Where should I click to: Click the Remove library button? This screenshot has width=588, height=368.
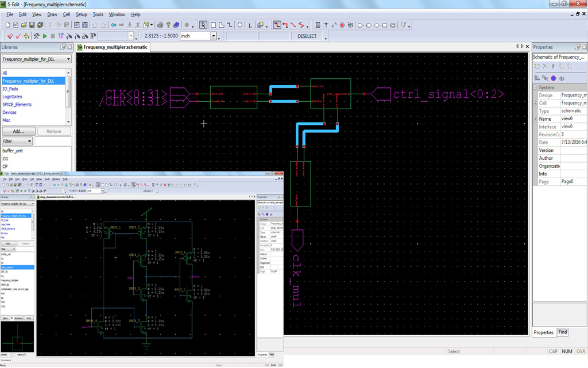(x=53, y=132)
